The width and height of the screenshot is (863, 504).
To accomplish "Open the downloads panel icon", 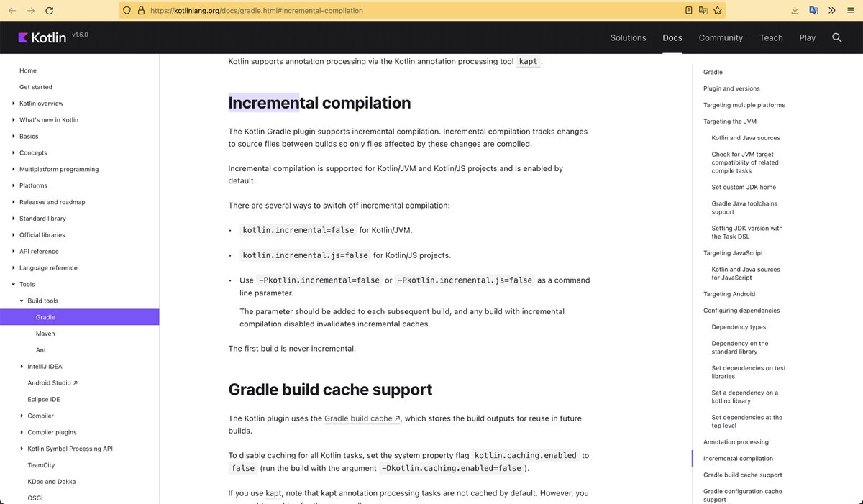I will click(795, 11).
